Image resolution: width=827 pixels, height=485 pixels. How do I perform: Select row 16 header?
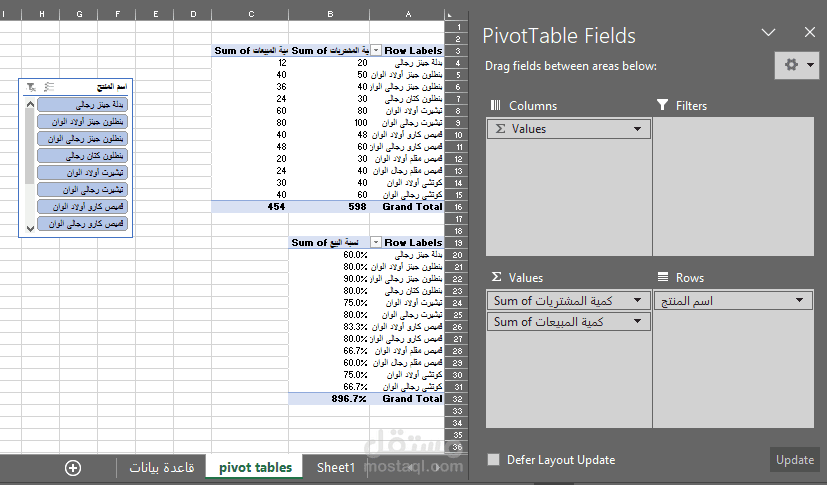pos(458,207)
